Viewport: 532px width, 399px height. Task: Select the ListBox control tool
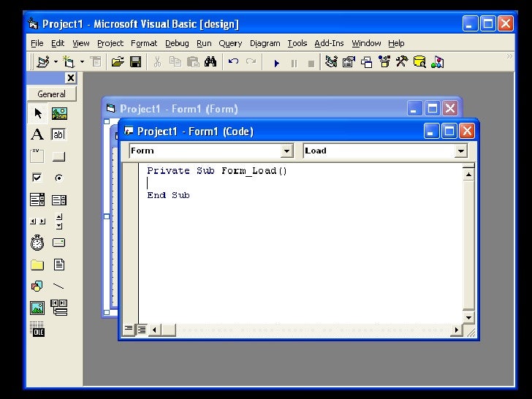[59, 199]
